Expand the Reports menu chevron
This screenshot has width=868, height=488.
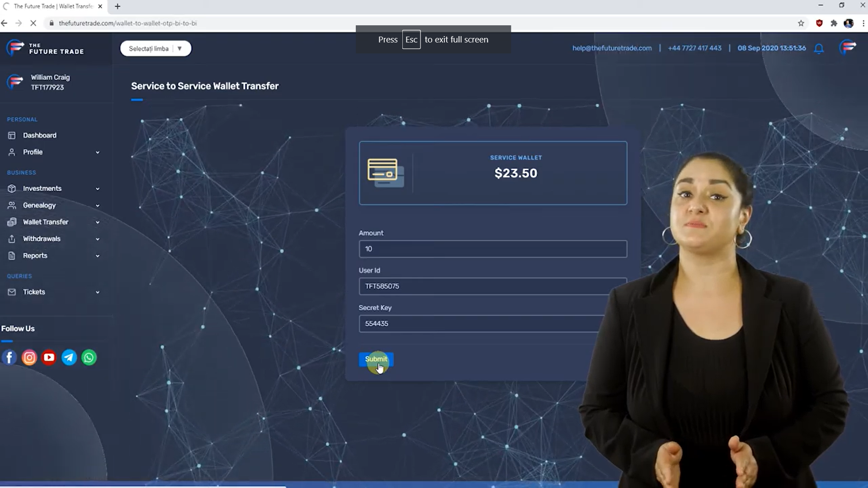click(x=98, y=256)
